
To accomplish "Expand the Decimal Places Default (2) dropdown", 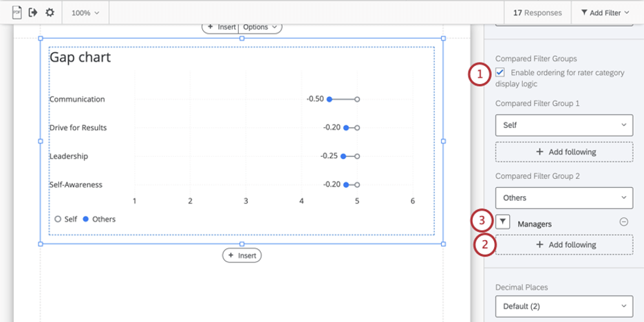I will click(564, 306).
